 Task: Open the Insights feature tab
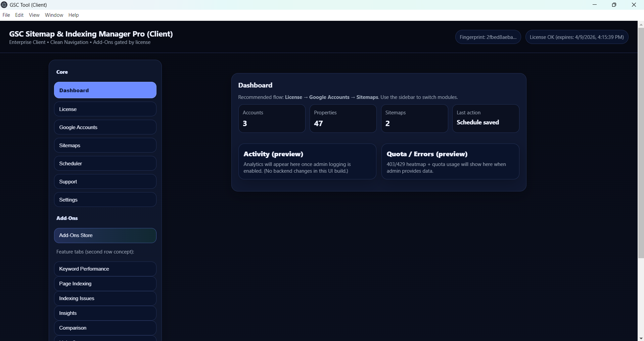point(105,313)
